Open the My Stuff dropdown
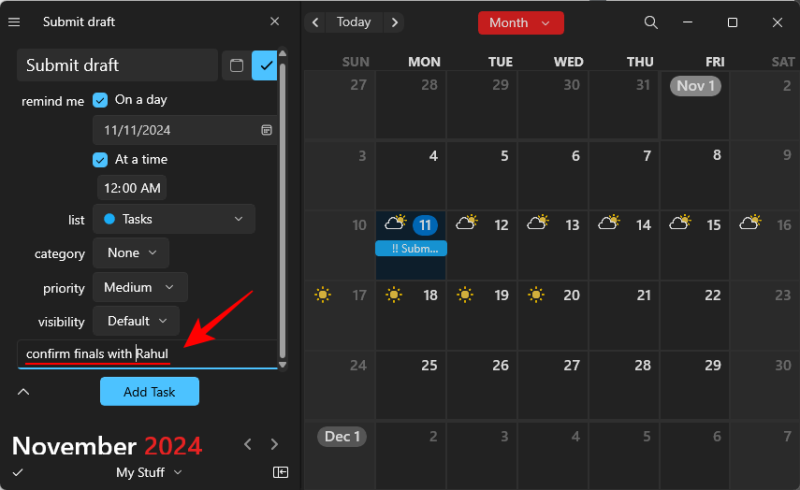The width and height of the screenshot is (800, 490). (x=148, y=472)
